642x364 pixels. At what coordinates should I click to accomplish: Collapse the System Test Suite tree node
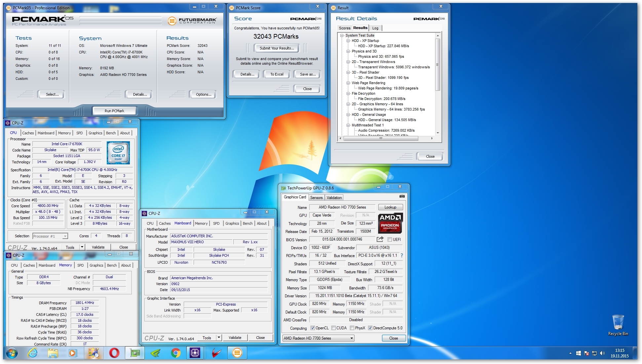point(342,35)
